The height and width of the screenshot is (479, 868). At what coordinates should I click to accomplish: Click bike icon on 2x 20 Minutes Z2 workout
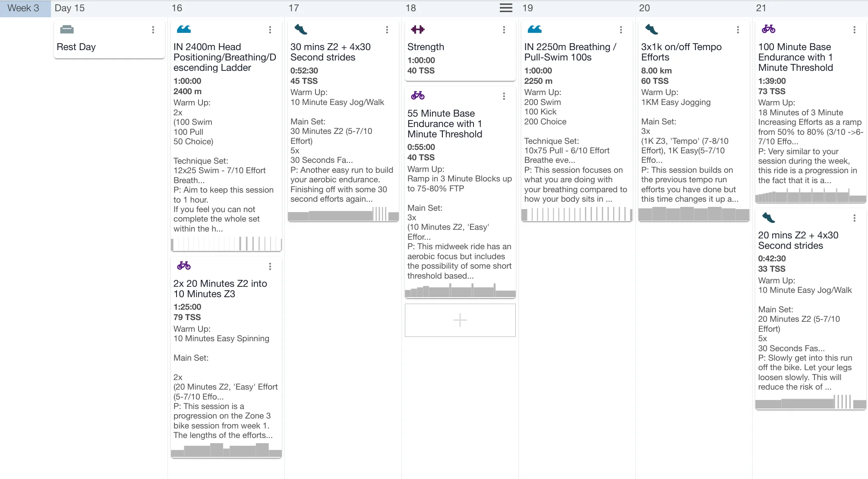[184, 266]
